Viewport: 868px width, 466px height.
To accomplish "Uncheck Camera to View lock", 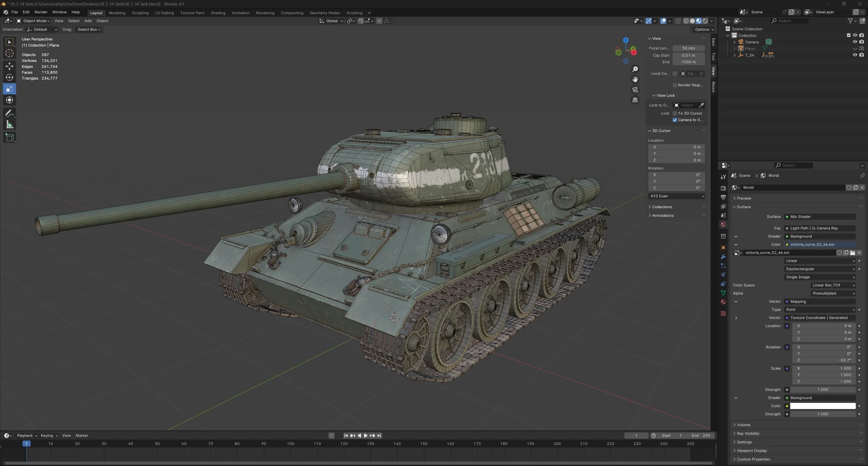I will click(x=675, y=120).
